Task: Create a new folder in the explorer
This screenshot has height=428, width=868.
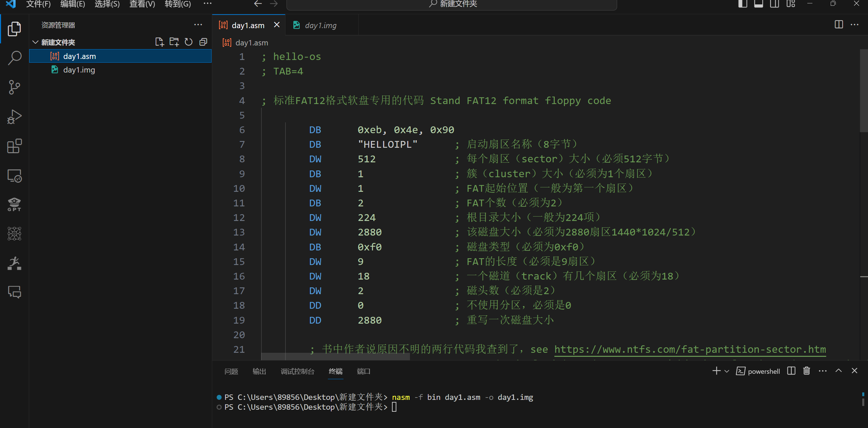Action: tap(174, 42)
